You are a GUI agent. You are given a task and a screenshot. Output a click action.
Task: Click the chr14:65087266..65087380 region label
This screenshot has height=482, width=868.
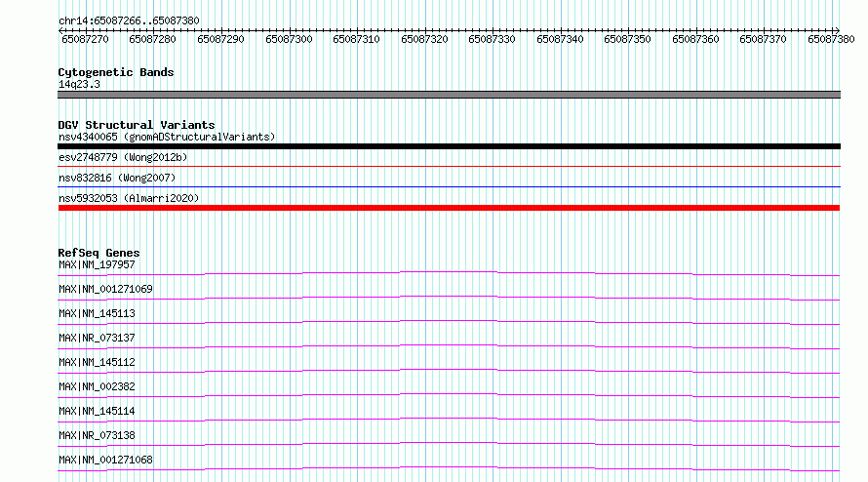pyautogui.click(x=129, y=20)
